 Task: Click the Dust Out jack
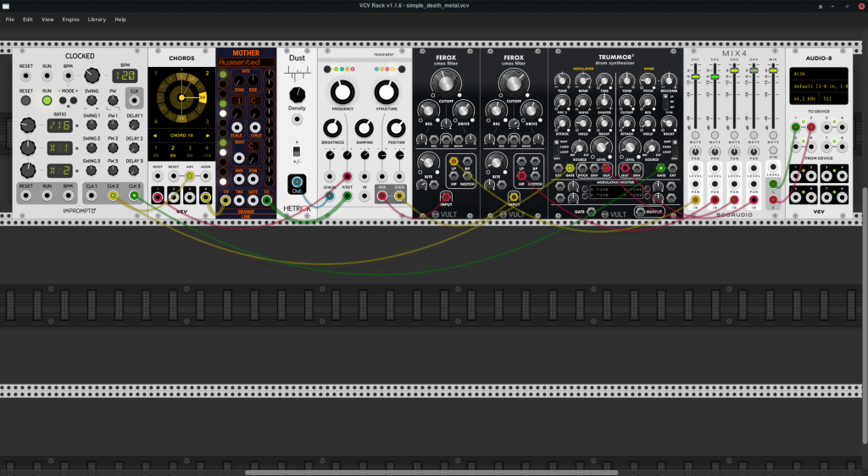pos(298,182)
